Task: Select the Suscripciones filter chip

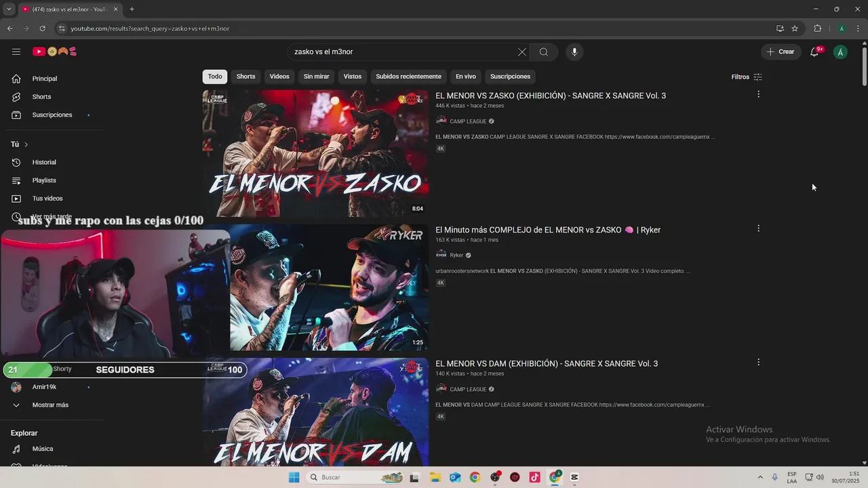Action: 510,77
